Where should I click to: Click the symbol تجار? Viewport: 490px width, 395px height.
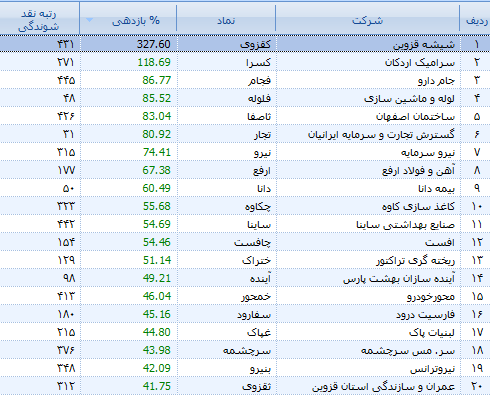[x=262, y=134]
